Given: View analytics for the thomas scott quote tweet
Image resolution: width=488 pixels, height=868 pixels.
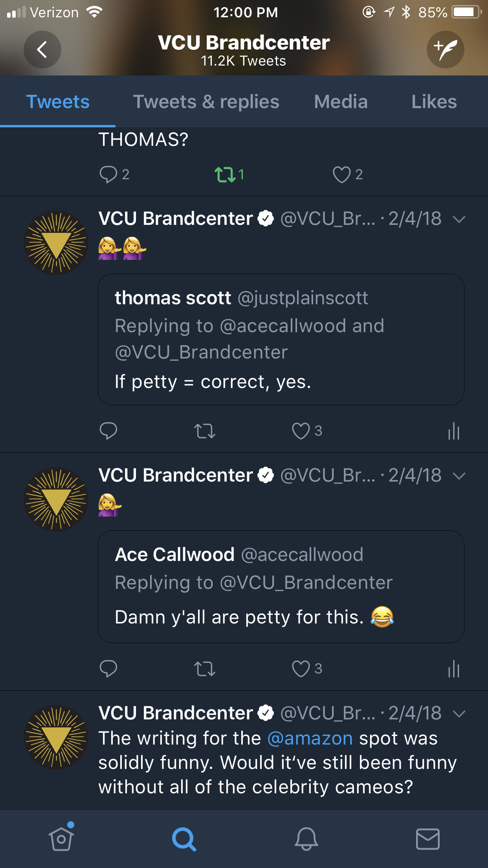Looking at the screenshot, I should coord(453,431).
